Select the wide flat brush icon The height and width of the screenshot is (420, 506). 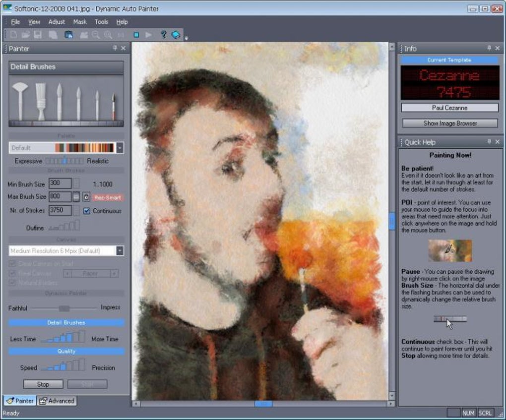point(40,101)
